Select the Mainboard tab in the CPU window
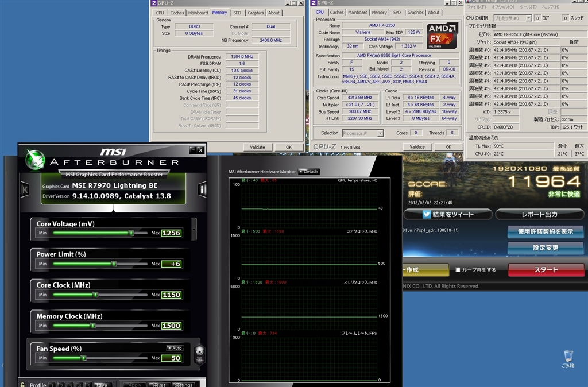 pos(358,13)
